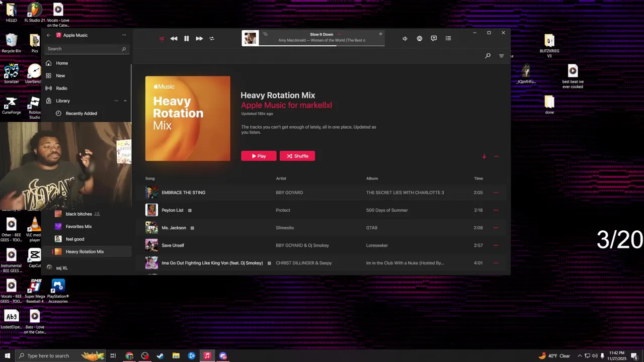Click the magnifier icon above the playlist

pyautogui.click(x=488, y=56)
